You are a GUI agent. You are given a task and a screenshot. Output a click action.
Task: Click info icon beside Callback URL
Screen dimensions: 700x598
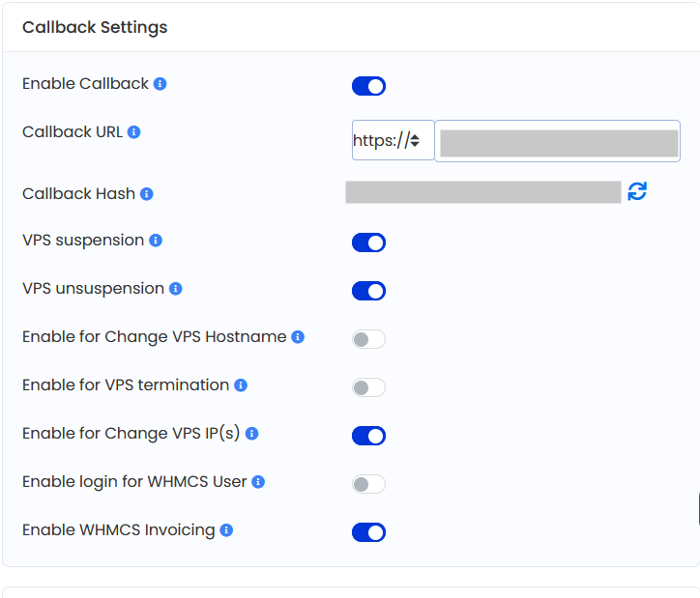[134, 132]
